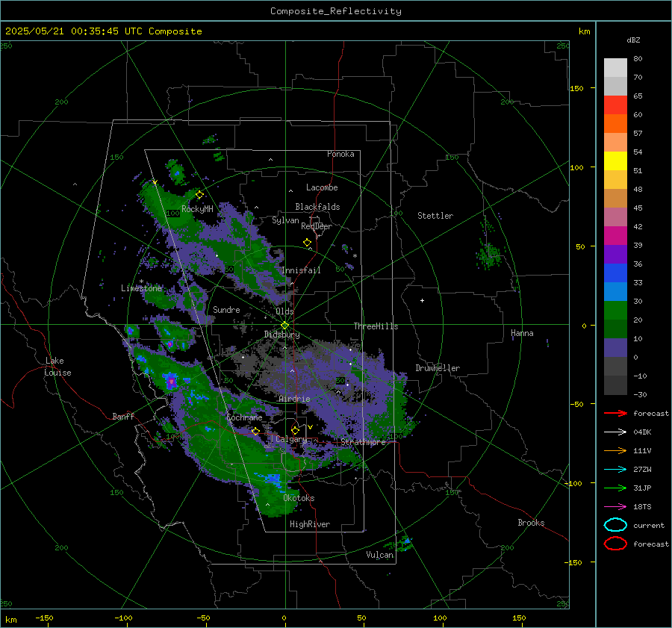The height and width of the screenshot is (628, 672).
Task: Click the yellow diamond marker beside RockyMH
Action: coord(199,195)
